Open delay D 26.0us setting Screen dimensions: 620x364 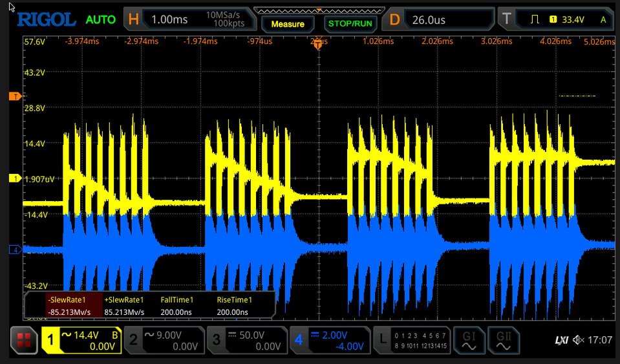[438, 19]
